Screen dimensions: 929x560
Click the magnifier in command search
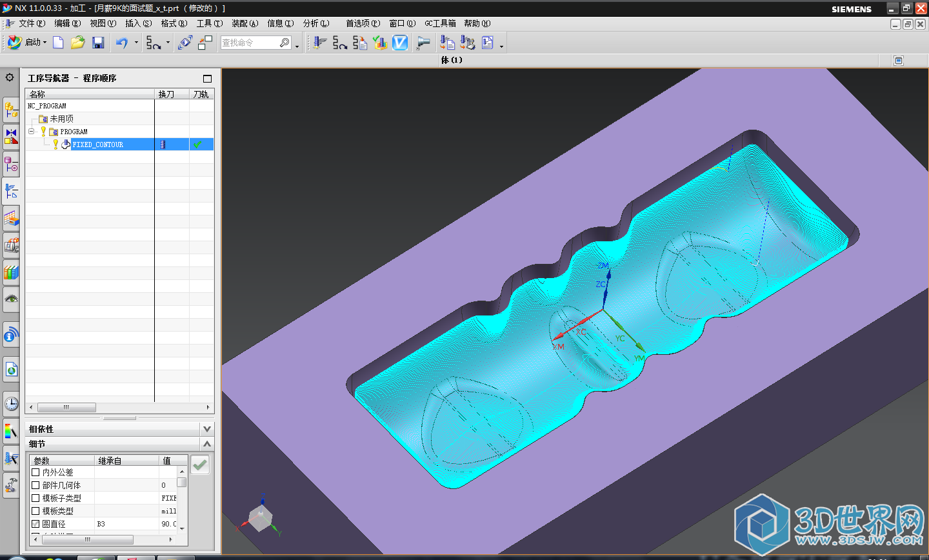coord(285,43)
